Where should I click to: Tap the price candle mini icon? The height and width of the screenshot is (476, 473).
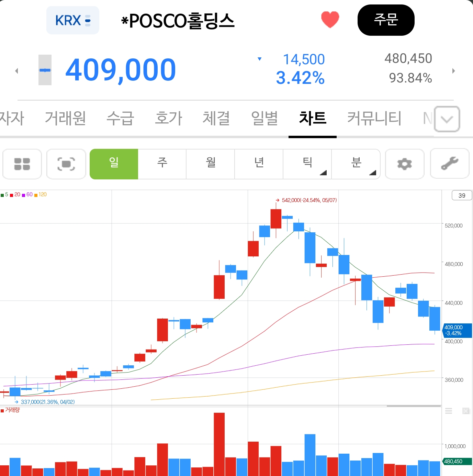45,70
